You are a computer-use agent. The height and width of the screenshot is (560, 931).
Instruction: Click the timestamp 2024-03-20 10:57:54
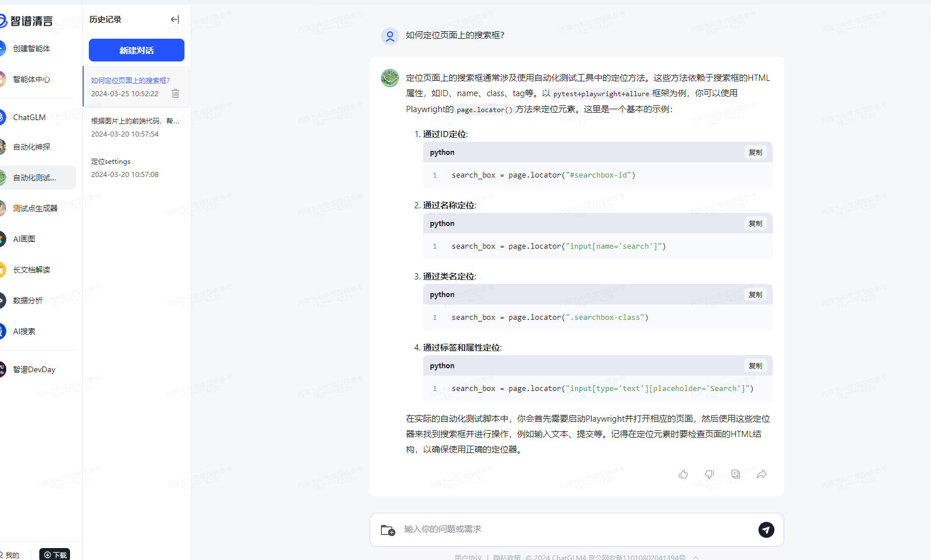click(x=125, y=134)
